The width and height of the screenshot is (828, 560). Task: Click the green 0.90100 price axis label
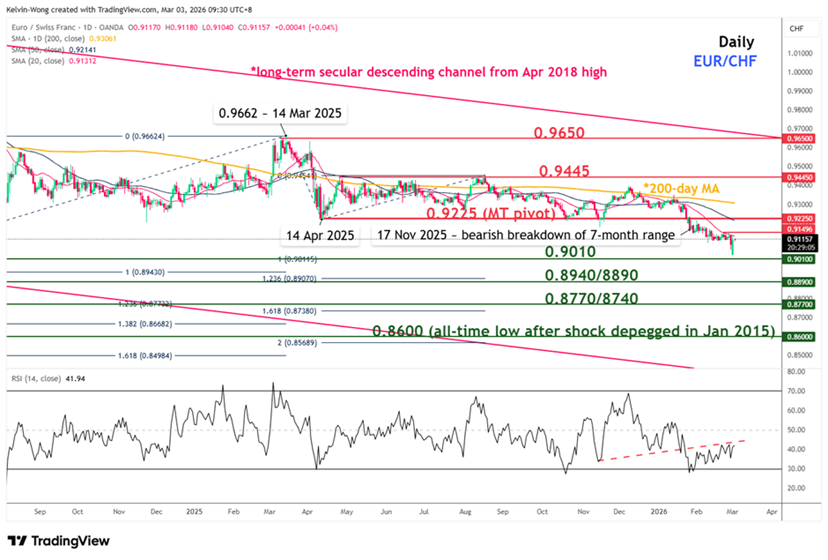[x=798, y=258]
